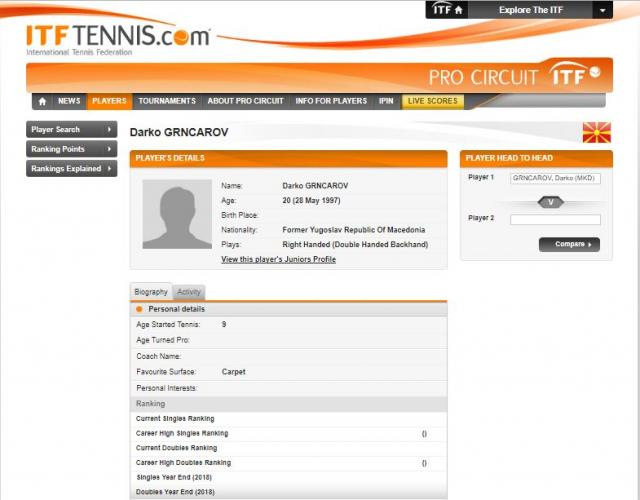This screenshot has width=640, height=500.
Task: Swap players using the V icon
Action: (x=550, y=201)
